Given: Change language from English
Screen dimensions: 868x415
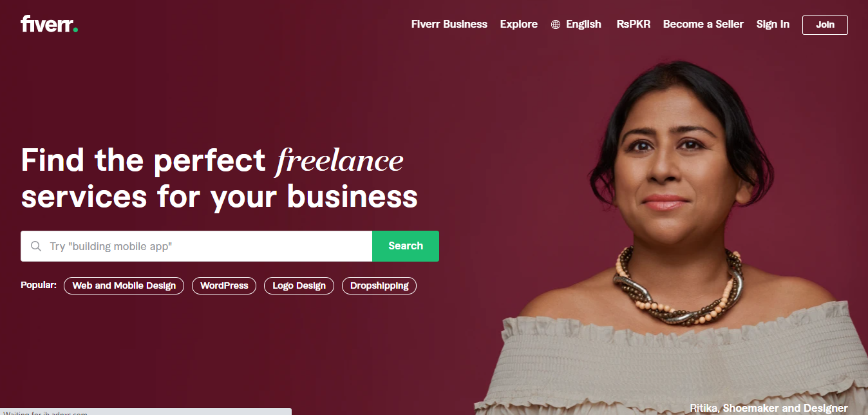Looking at the screenshot, I should click(x=583, y=24).
